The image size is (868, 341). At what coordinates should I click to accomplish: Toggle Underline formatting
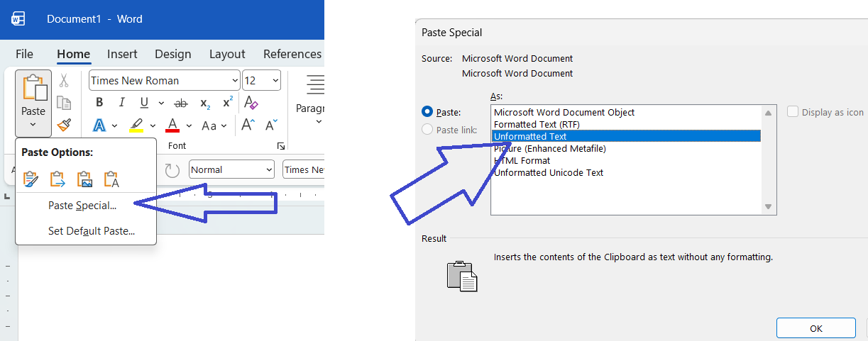[x=144, y=103]
